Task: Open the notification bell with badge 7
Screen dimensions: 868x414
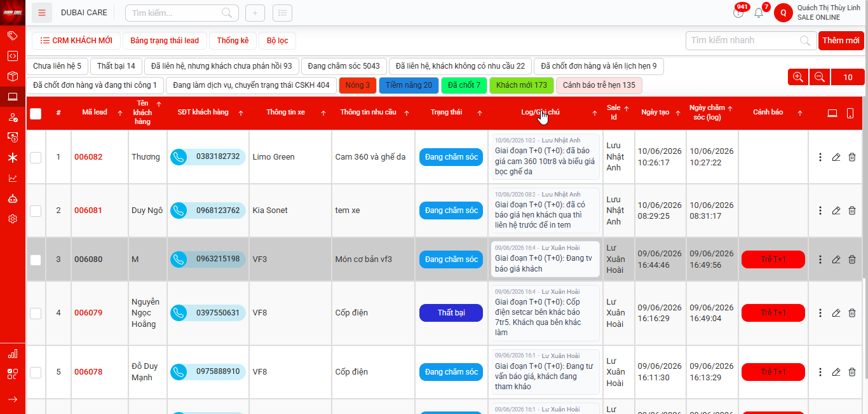Action: coord(759,13)
